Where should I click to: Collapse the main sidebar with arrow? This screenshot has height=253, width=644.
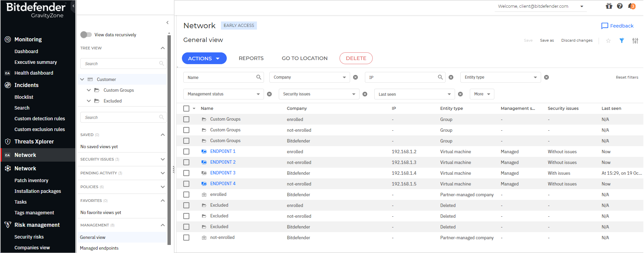pyautogui.click(x=73, y=6)
